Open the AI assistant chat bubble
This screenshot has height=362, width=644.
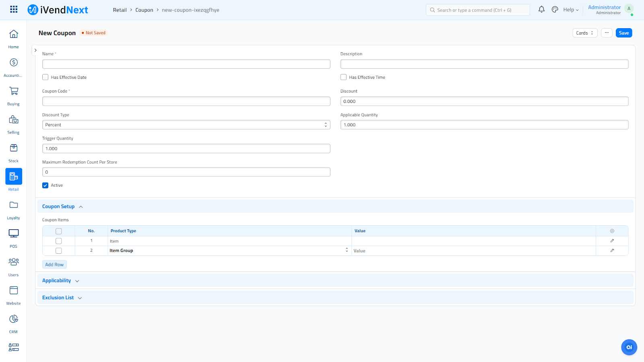(629, 347)
